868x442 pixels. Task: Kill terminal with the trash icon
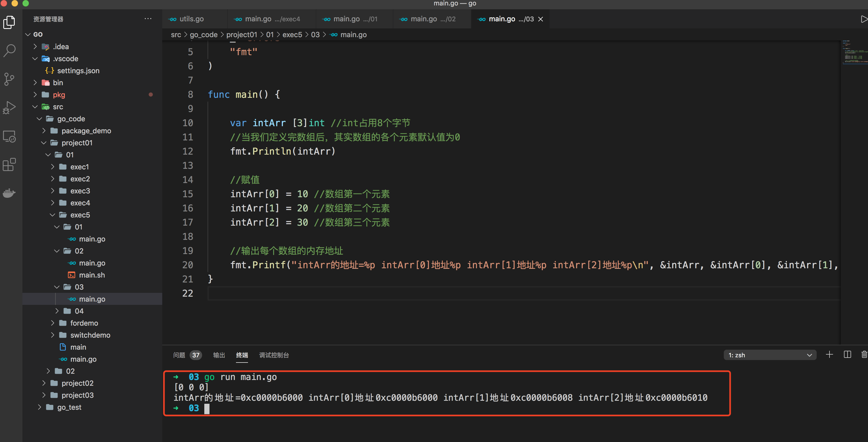pos(864,355)
